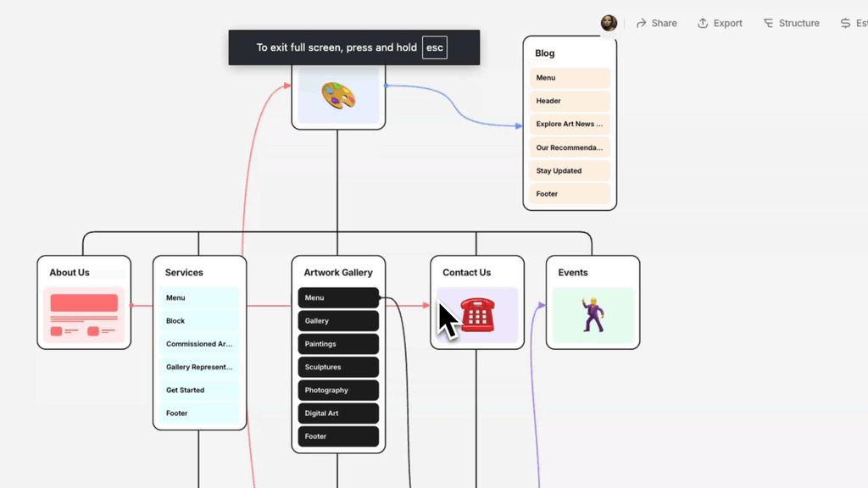This screenshot has height=488, width=868.
Task: Click the esc key hint in fullscreen banner
Action: (x=435, y=47)
